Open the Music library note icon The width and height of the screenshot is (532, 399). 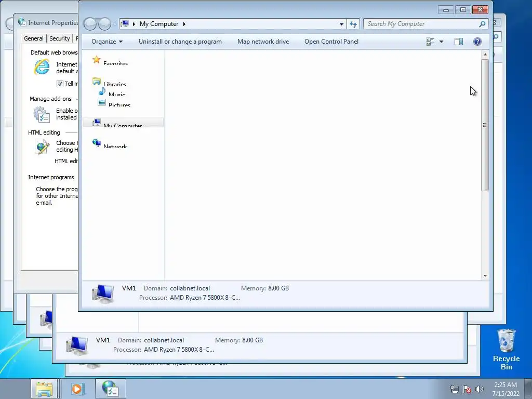point(102,91)
